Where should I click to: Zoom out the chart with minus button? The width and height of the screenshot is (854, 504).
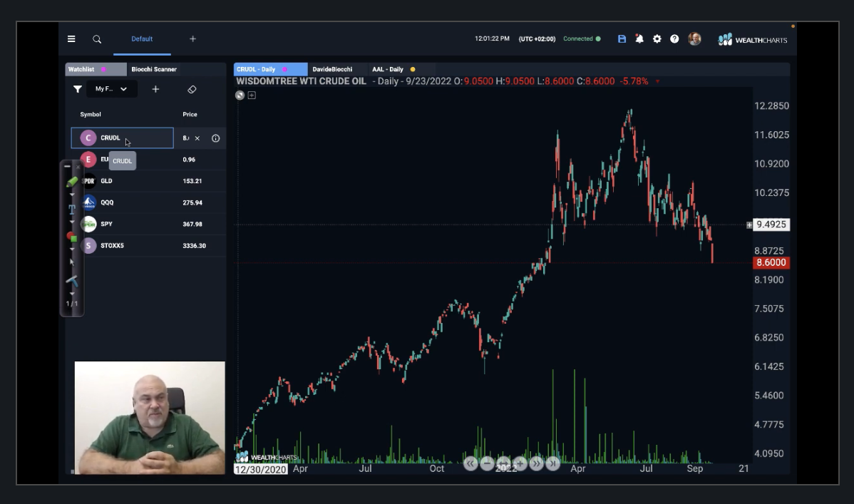[488, 463]
